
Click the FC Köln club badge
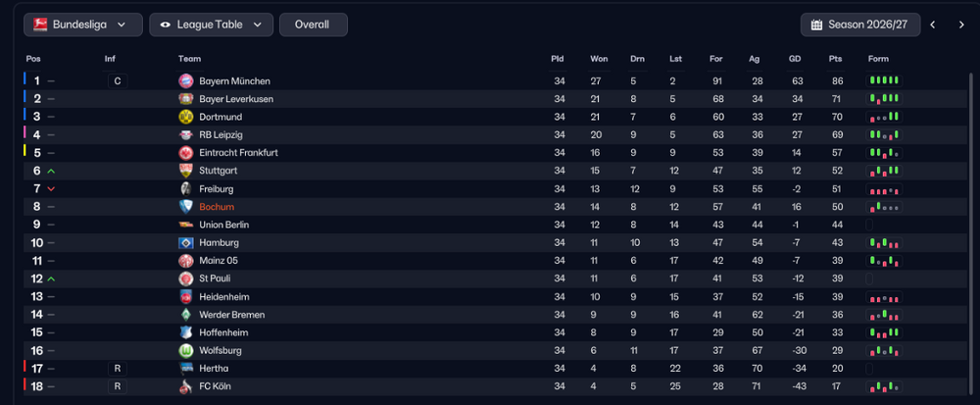click(x=185, y=386)
